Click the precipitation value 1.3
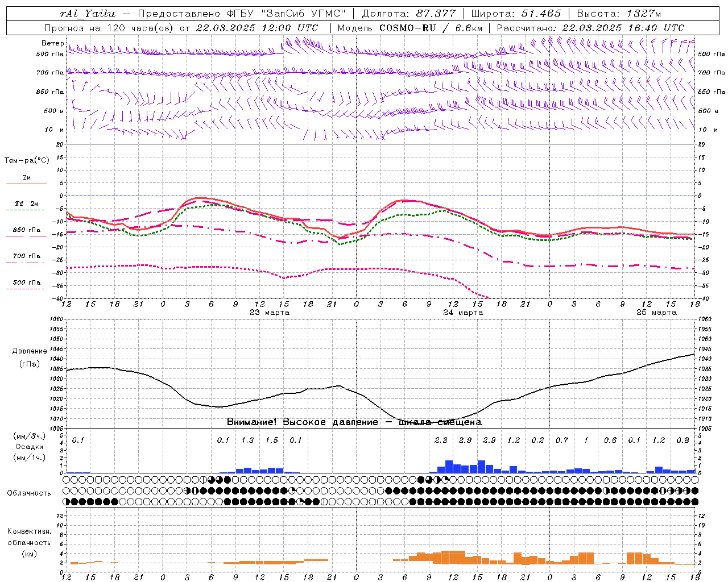Viewport: 728px width, 582px height. coord(247,440)
